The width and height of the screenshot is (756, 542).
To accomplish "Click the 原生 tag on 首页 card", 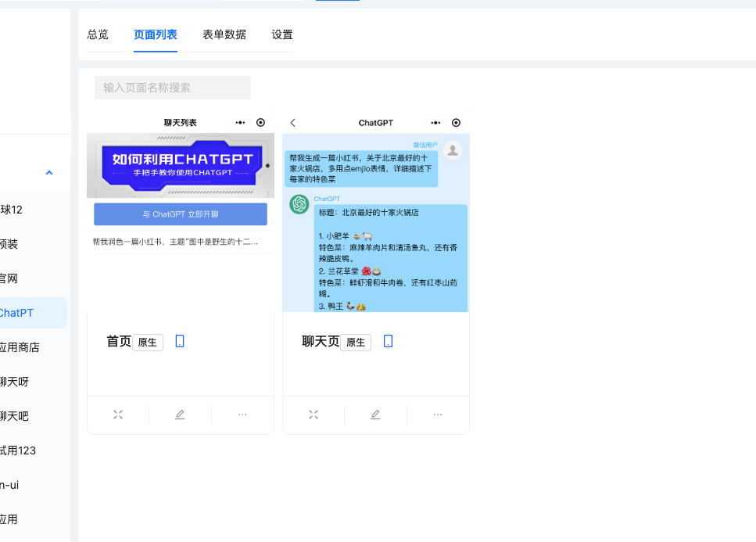I will (148, 343).
